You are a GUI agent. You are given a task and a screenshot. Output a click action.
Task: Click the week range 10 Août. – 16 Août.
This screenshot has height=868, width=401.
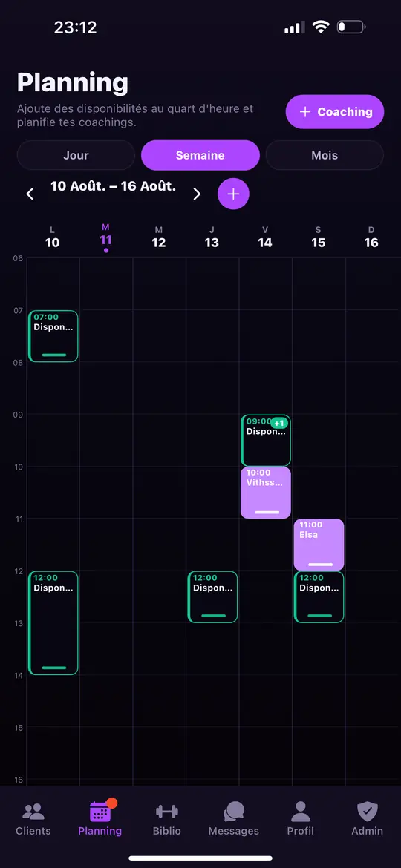point(114,186)
